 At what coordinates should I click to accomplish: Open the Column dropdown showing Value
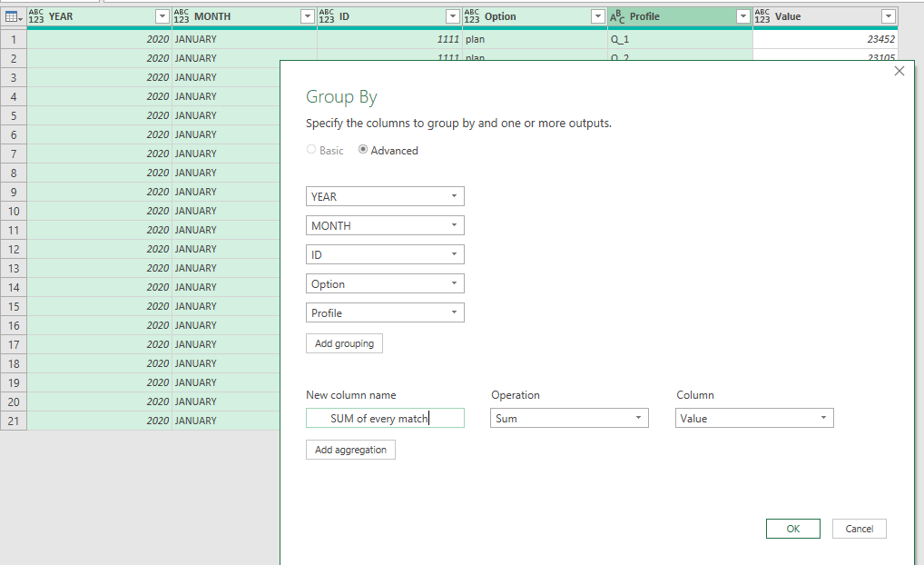point(754,418)
